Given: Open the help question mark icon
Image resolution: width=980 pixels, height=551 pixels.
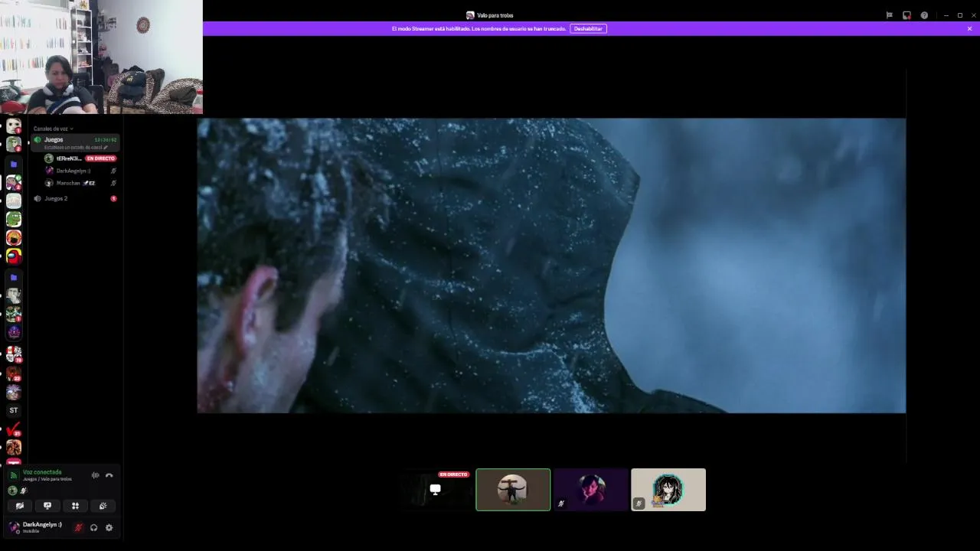Looking at the screenshot, I should pyautogui.click(x=924, y=15).
